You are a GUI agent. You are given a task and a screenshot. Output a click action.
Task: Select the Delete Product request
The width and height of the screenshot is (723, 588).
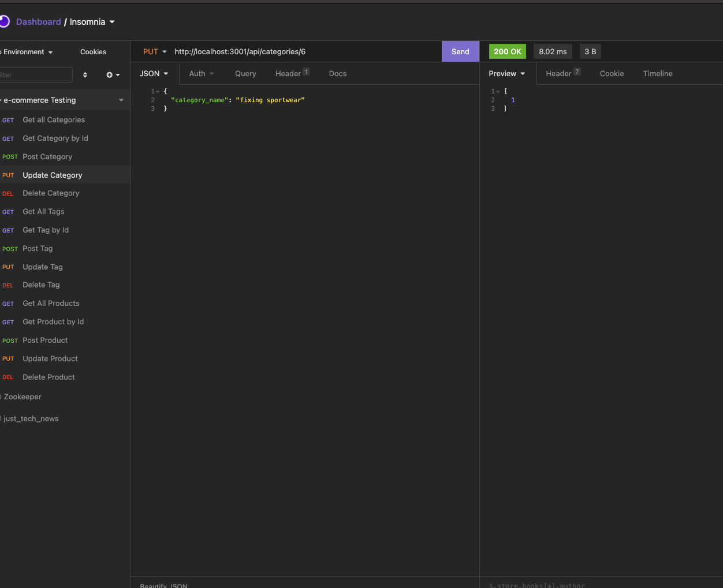[65, 377]
